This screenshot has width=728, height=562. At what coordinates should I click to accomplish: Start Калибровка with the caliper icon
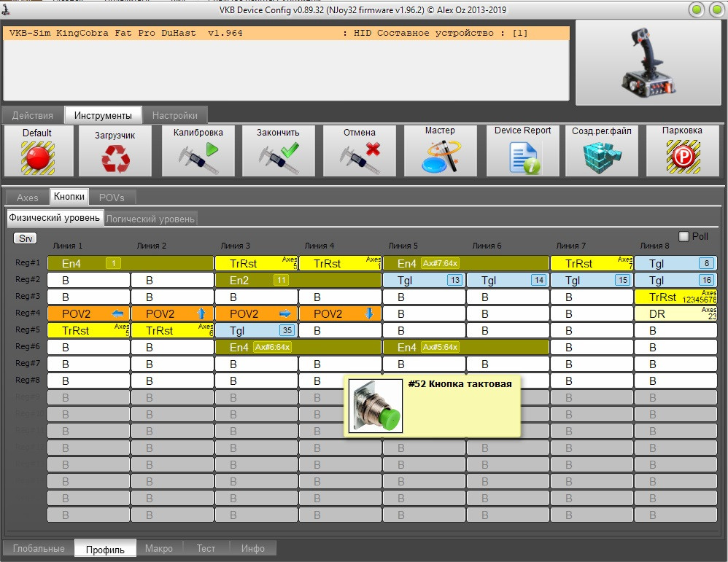[x=198, y=157]
